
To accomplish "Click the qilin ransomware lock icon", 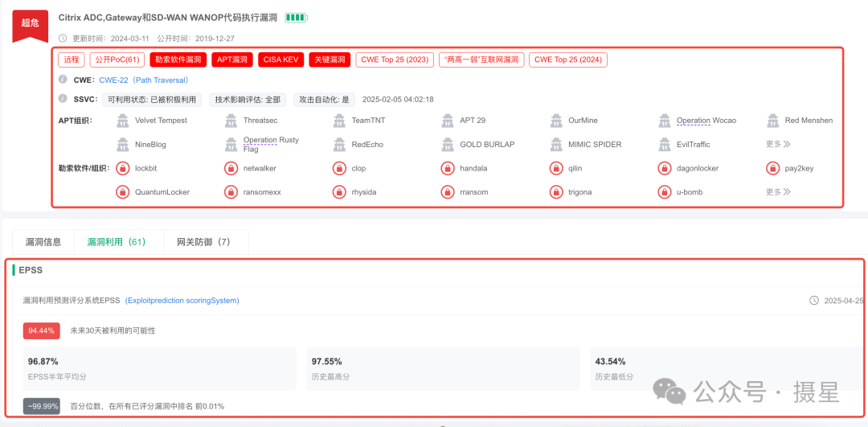I will pyautogui.click(x=556, y=168).
